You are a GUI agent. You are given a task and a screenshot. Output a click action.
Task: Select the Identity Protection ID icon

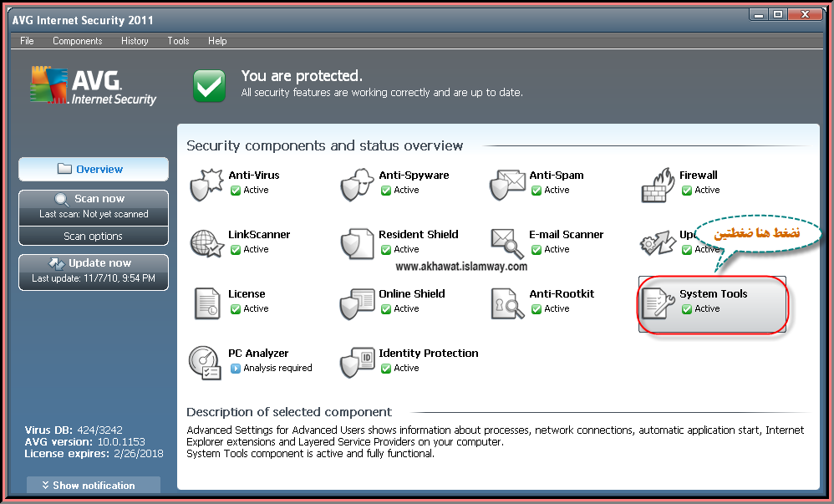coord(357,363)
